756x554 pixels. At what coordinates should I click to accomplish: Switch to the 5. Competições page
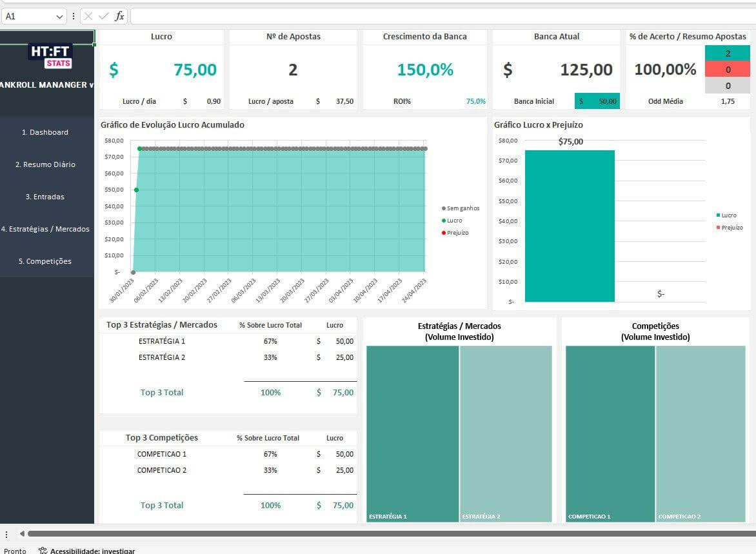click(45, 261)
